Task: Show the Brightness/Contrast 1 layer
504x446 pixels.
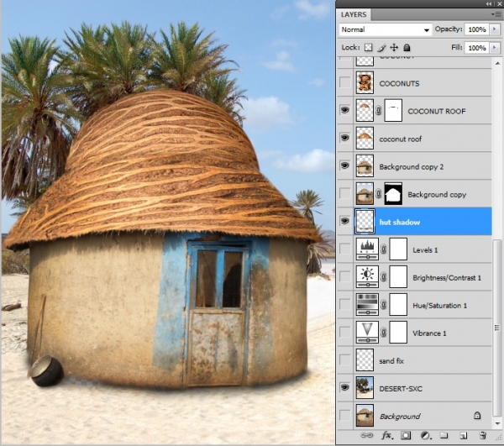Action: point(345,276)
